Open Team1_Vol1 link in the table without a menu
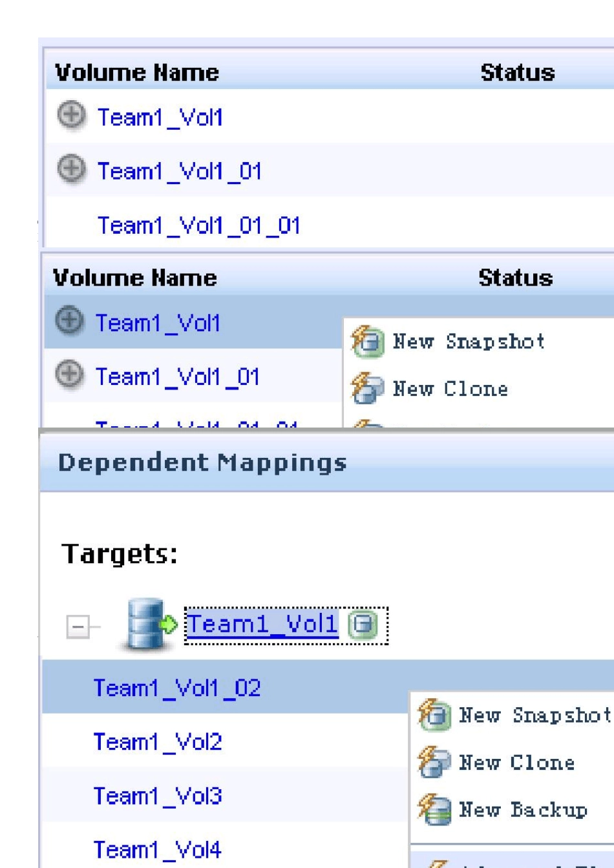The width and height of the screenshot is (614, 868). pyautogui.click(x=160, y=118)
